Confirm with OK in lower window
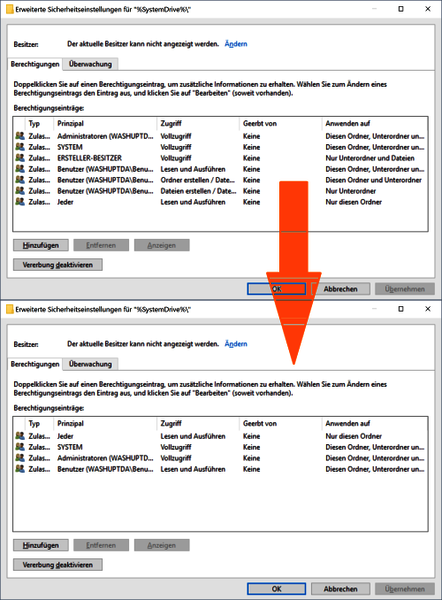Screen dimensions: 442x600 276,589
